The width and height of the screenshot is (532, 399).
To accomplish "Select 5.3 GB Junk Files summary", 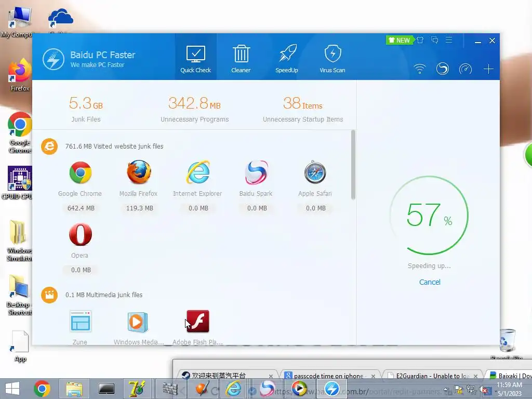I will 86,109.
